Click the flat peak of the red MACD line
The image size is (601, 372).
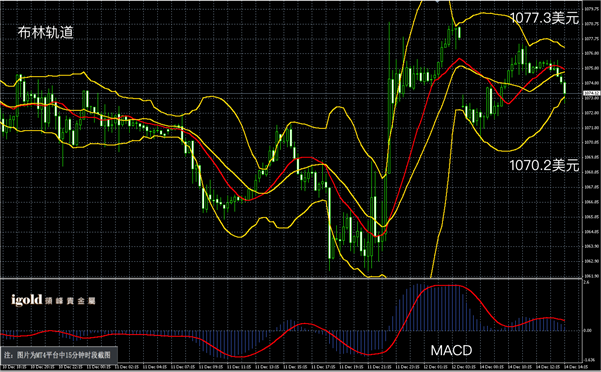click(x=445, y=286)
